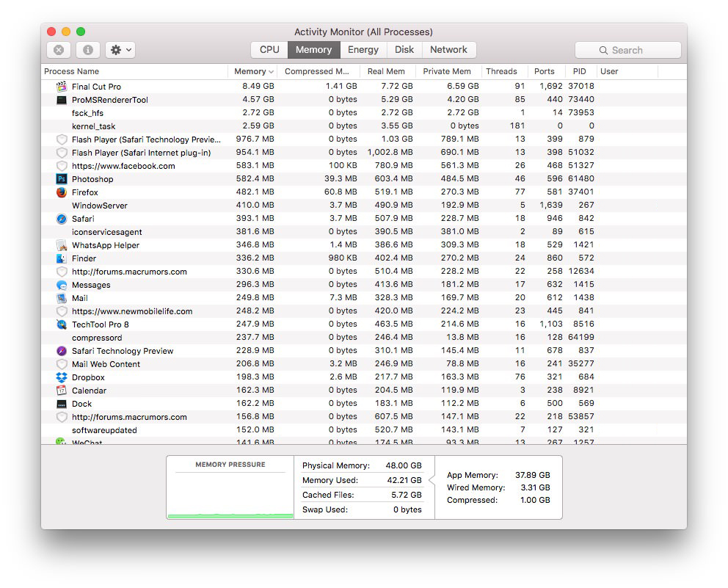This screenshot has height=588, width=728.
Task: Select the softwareupdated process
Action: click(364, 430)
